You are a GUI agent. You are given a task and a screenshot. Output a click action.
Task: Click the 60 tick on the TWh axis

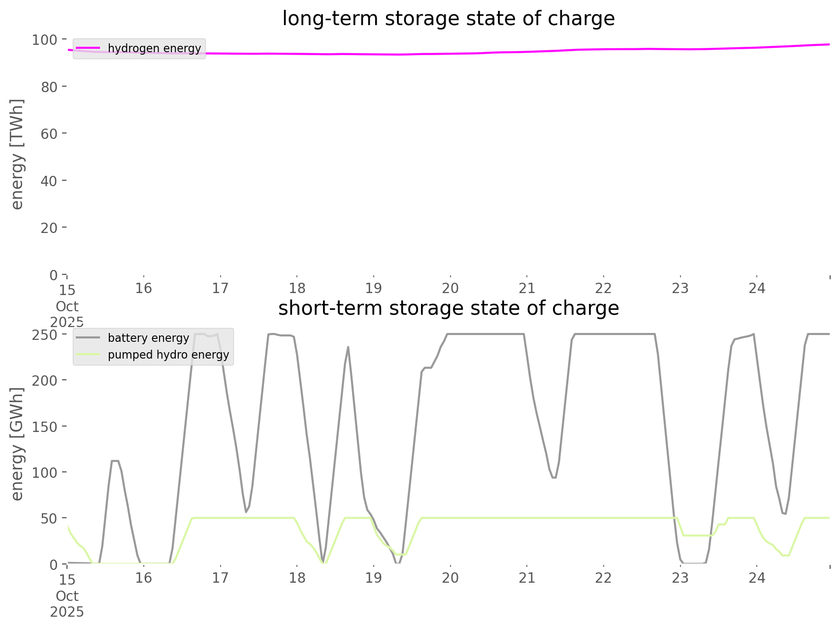(48, 133)
